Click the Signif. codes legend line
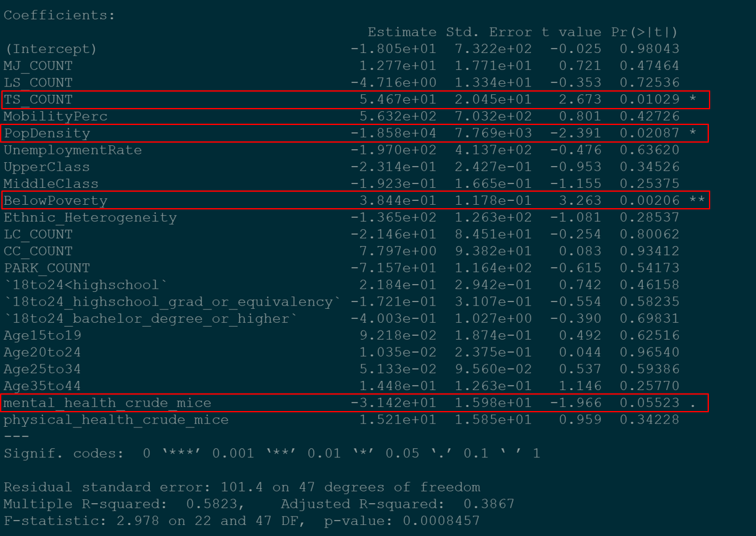The height and width of the screenshot is (536, 756). (x=271, y=454)
